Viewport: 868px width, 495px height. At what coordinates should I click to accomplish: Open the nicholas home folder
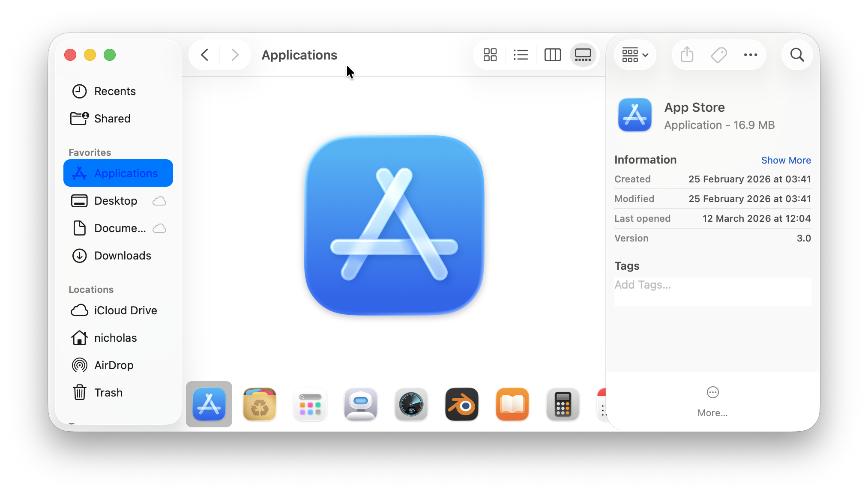pyautogui.click(x=118, y=338)
